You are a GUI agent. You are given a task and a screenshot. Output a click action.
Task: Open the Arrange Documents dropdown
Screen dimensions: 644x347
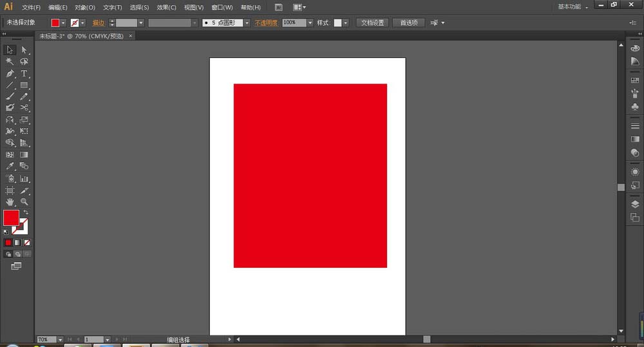[x=299, y=7]
